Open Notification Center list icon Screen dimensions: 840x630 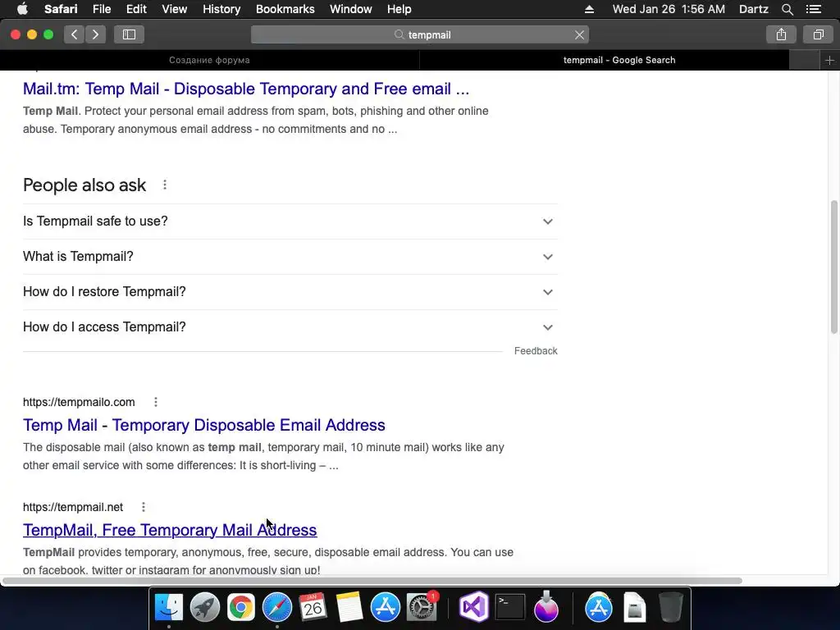click(814, 9)
